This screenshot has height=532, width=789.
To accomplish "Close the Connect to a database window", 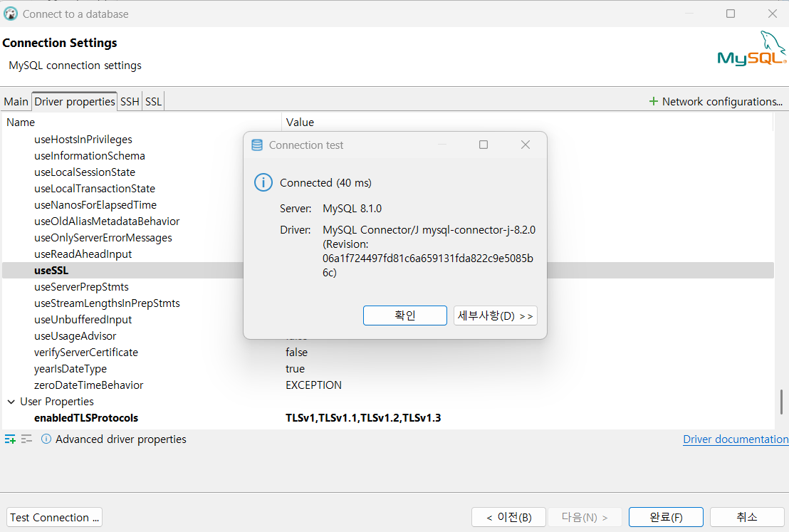I will pos(773,14).
